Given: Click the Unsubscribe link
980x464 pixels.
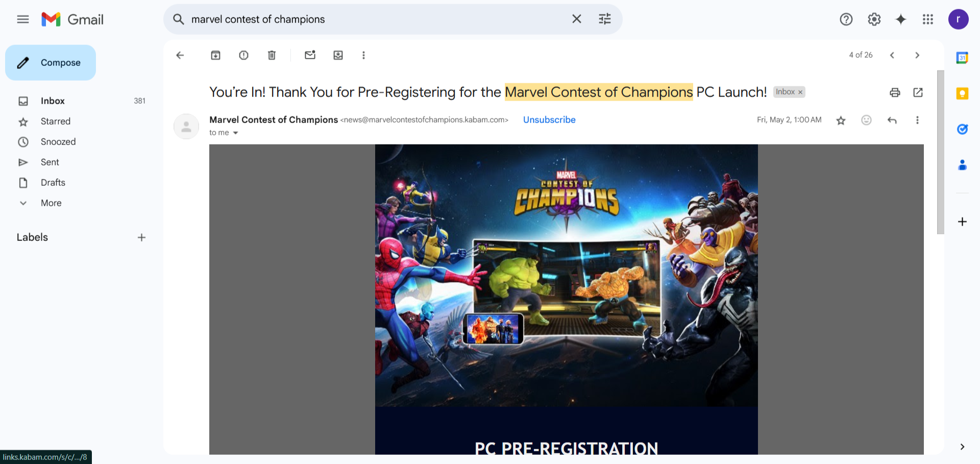Looking at the screenshot, I should coord(549,119).
